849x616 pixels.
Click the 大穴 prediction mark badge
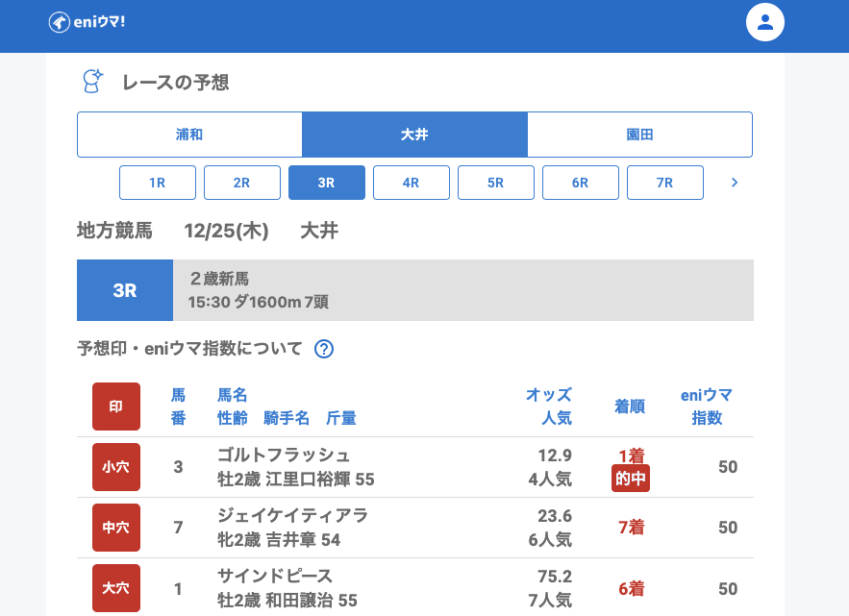click(x=116, y=588)
